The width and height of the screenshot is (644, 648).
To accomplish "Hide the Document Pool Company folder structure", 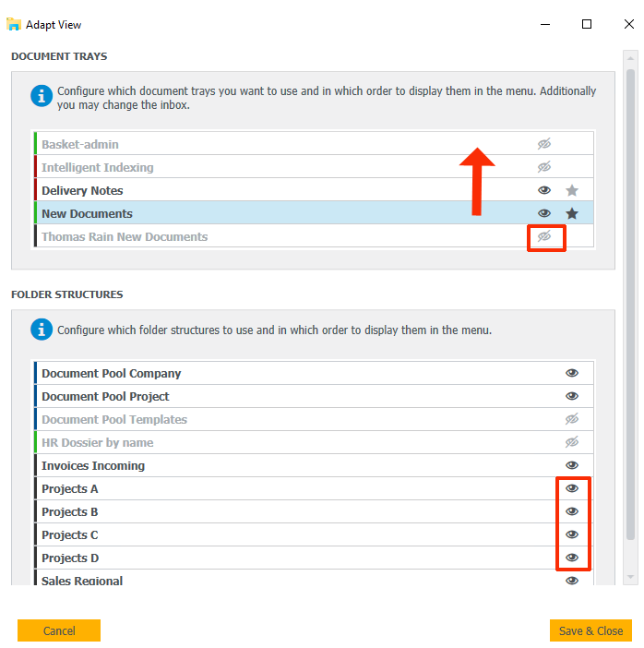I will (x=572, y=373).
